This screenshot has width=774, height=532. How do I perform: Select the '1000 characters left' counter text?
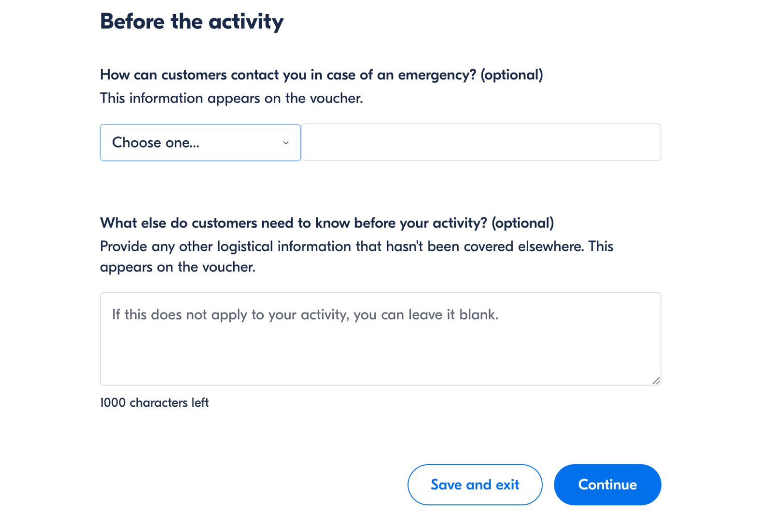(154, 402)
